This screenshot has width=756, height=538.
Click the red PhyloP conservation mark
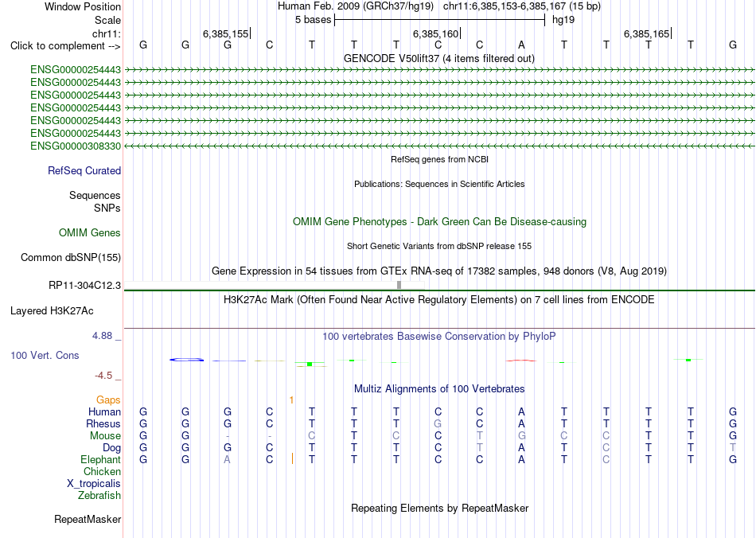pyautogui.click(x=520, y=360)
